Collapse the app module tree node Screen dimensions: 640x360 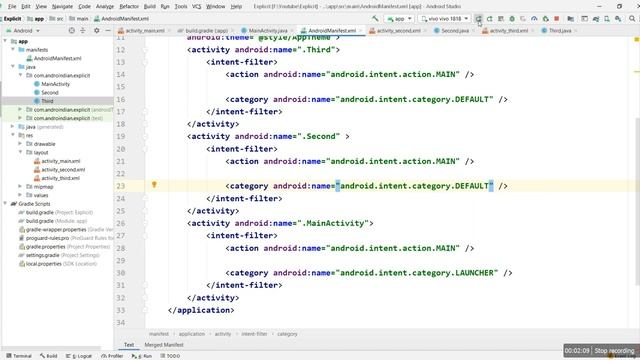(5, 41)
